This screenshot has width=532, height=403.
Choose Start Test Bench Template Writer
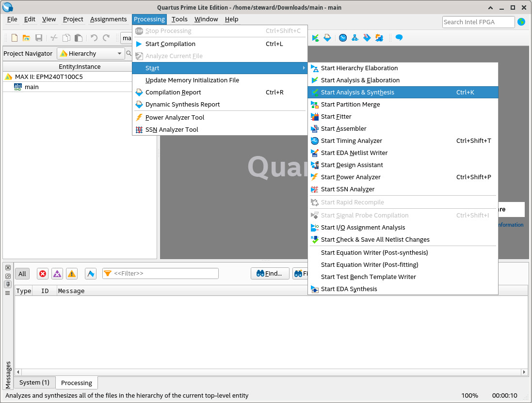tap(403, 277)
